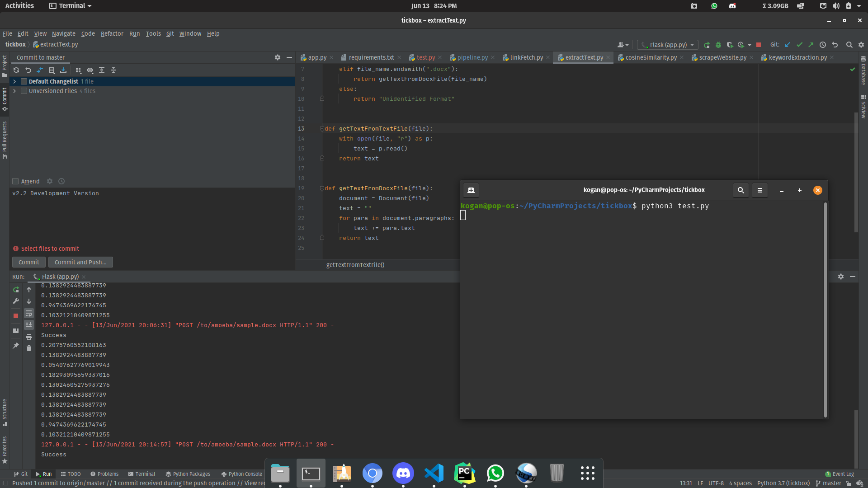Click the Commit button

tap(28, 262)
